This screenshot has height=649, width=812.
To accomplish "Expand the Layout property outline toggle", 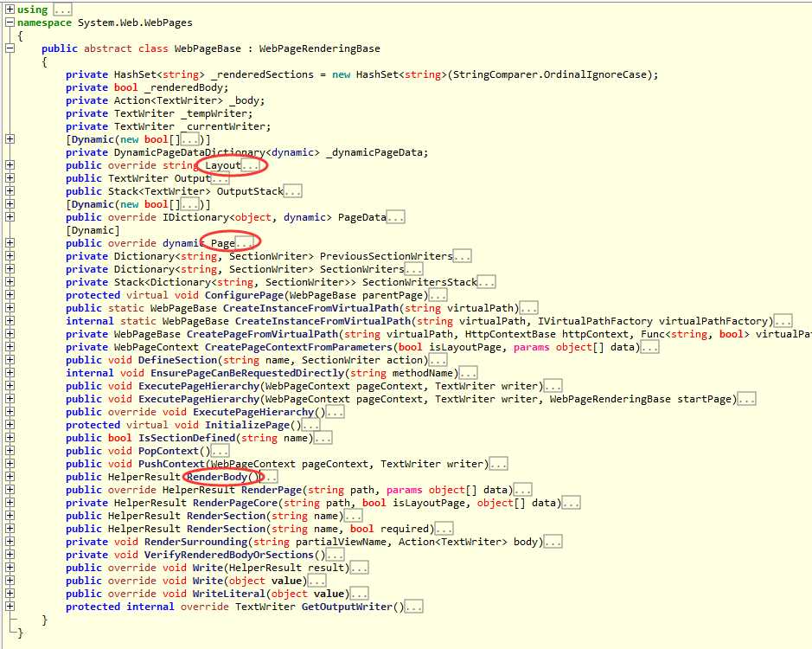I will [x=10, y=164].
